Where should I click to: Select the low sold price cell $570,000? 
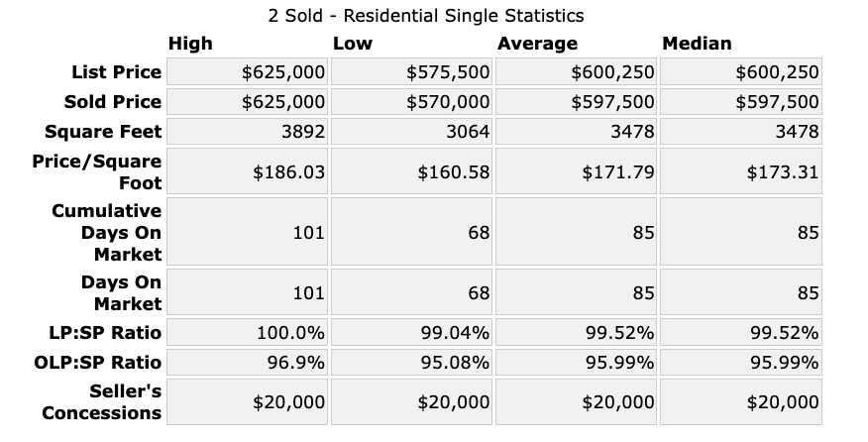tap(448, 102)
